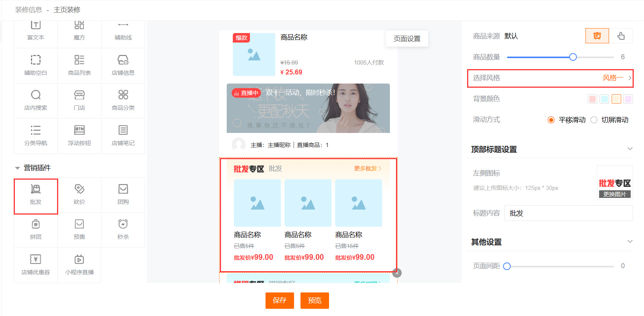644x316 pixels.
Task: Collapse the 营销插件 plugin group
Action: 17,168
